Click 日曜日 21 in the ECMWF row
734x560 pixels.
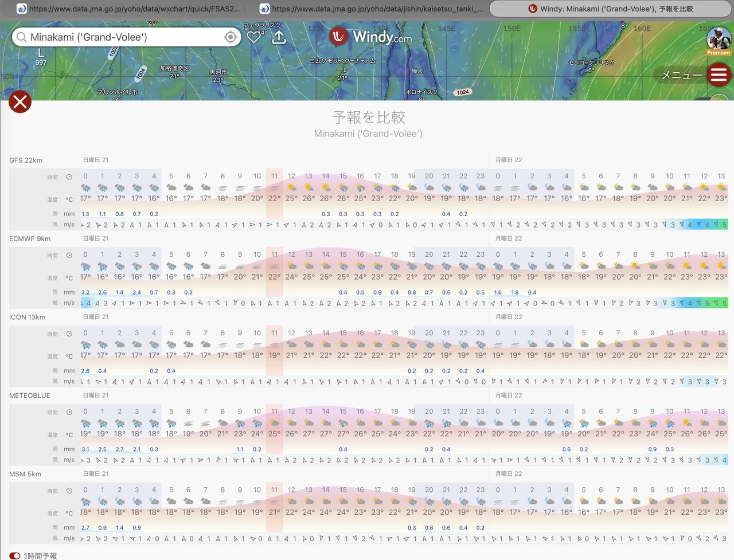click(x=96, y=238)
